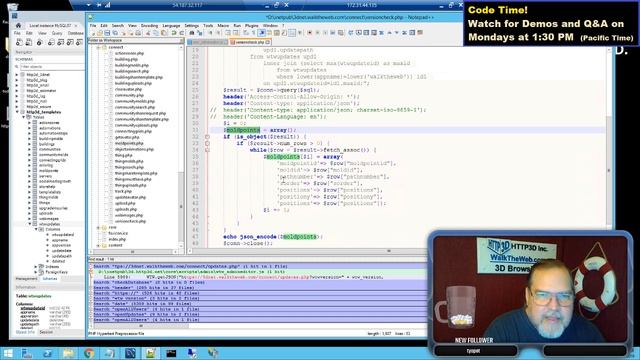The width and height of the screenshot is (640, 360).
Task: Close the versioncheck.php tab
Action: click(x=268, y=42)
